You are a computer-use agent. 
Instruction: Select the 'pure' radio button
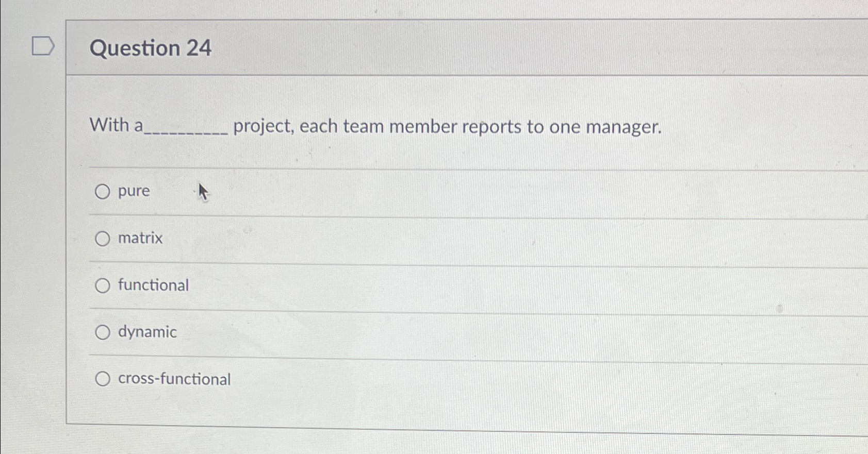pyautogui.click(x=103, y=192)
